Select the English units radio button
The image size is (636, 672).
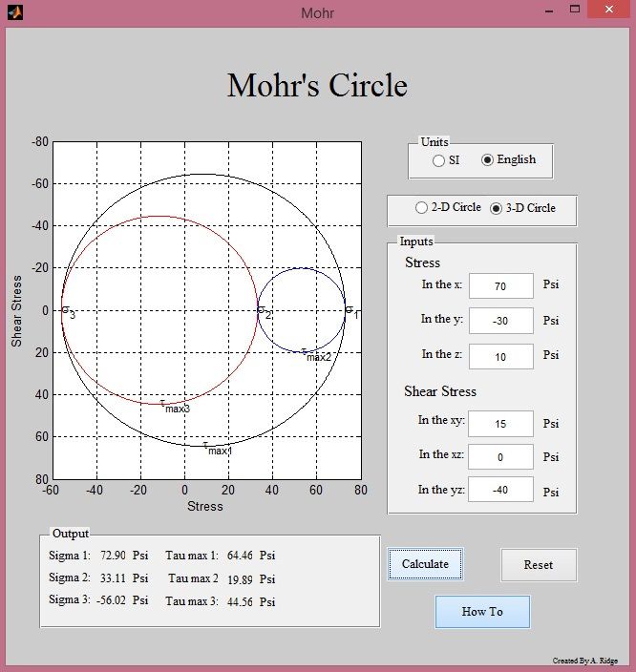(487, 159)
